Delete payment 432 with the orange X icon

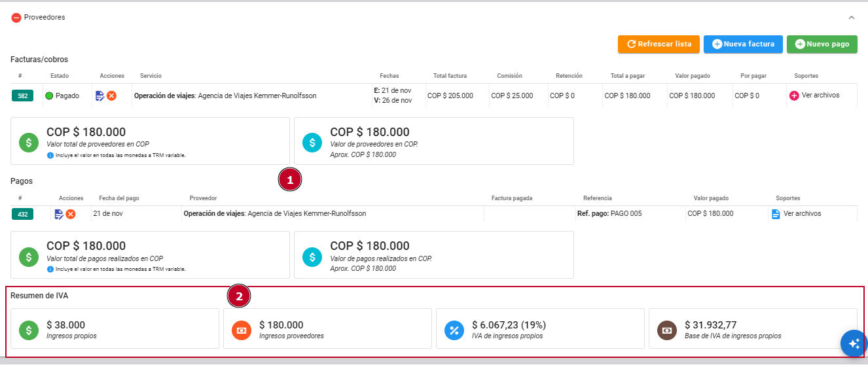pyautogui.click(x=71, y=214)
